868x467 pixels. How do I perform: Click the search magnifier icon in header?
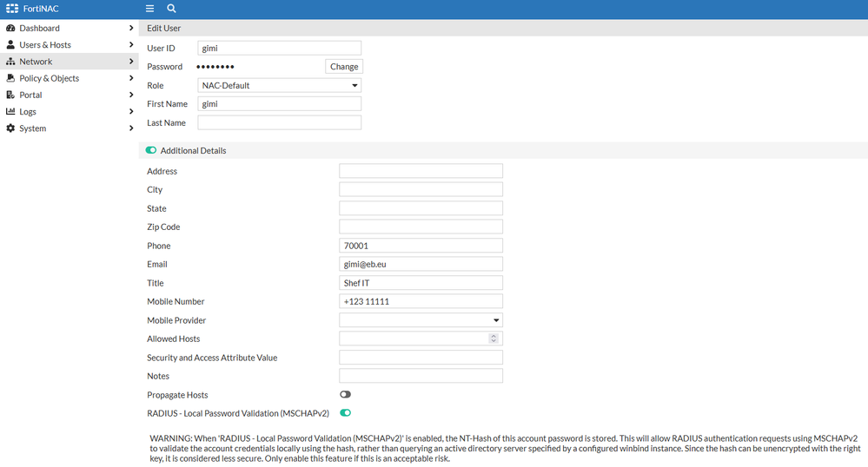pos(171,8)
